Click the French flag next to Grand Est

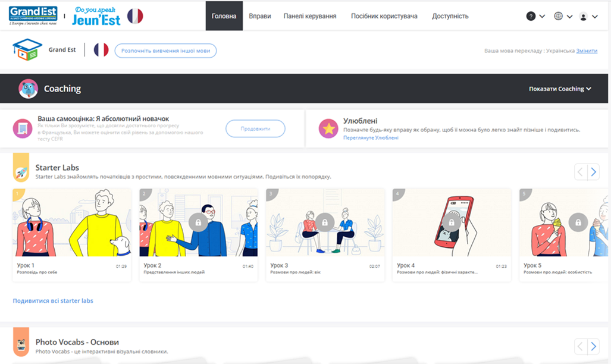tap(101, 50)
